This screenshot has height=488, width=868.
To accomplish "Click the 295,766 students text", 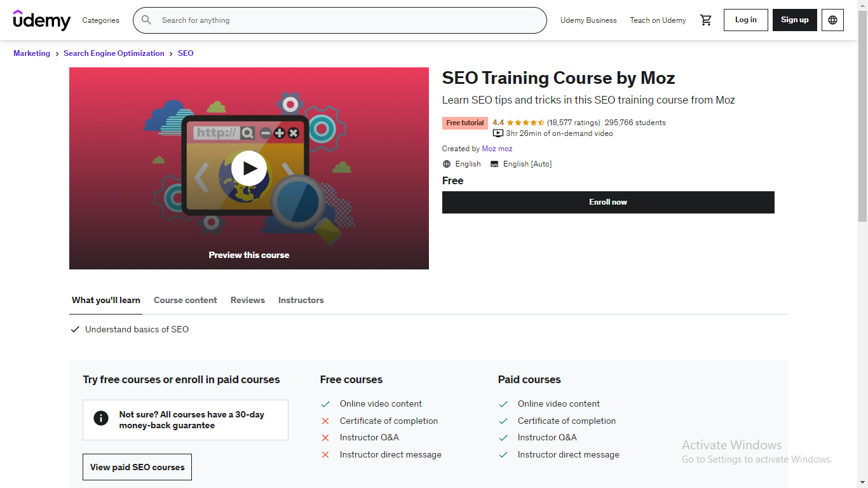I will 635,123.
